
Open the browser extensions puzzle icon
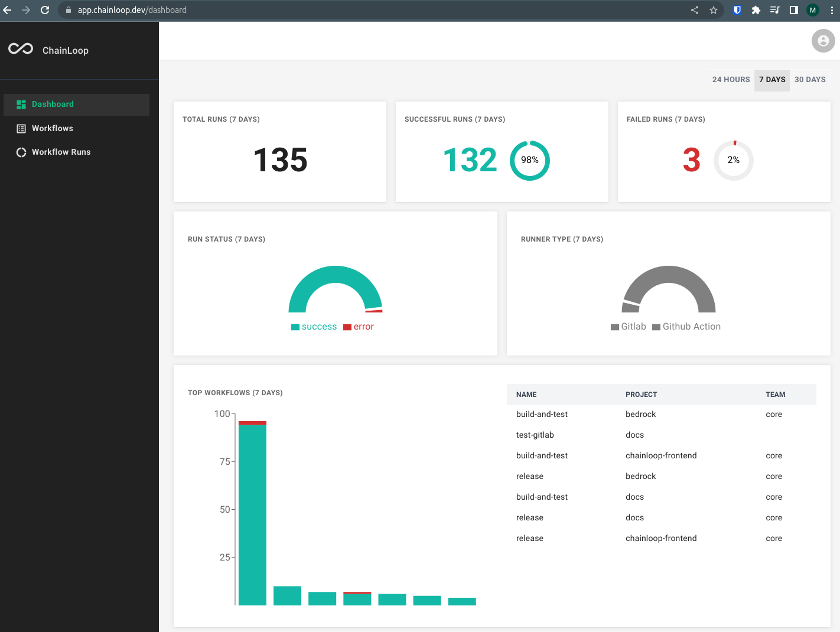(x=756, y=10)
